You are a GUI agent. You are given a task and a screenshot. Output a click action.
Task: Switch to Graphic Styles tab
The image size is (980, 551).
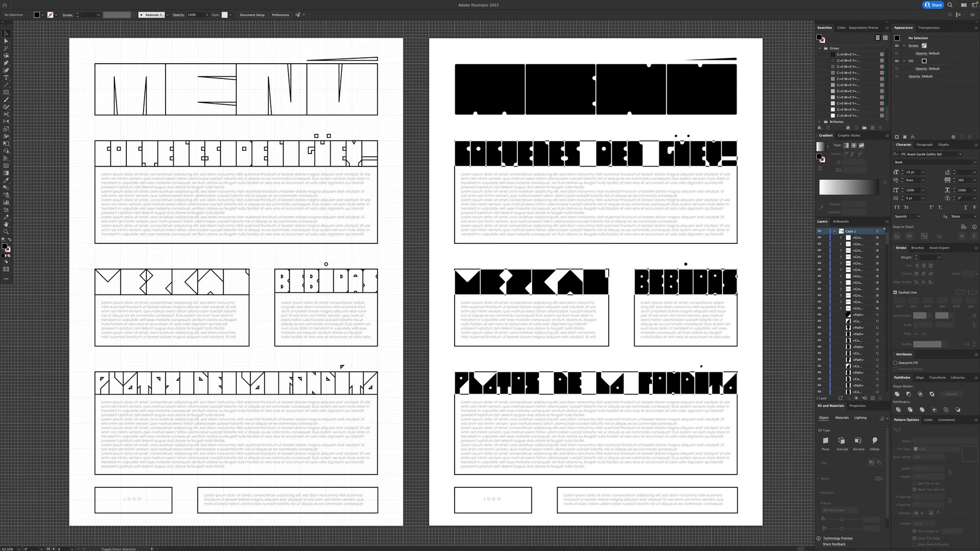[x=849, y=136]
